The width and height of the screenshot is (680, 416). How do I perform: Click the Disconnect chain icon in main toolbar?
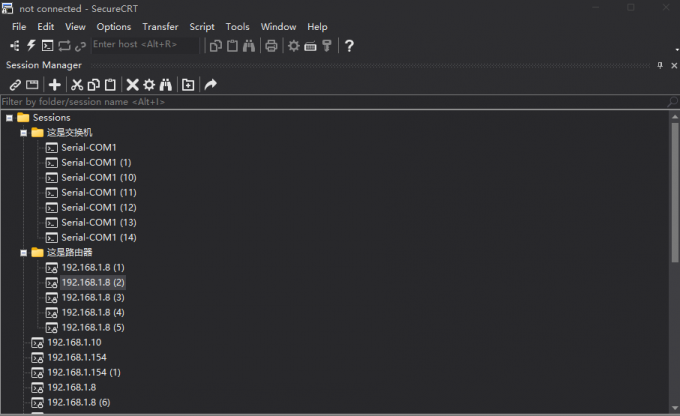click(x=80, y=46)
